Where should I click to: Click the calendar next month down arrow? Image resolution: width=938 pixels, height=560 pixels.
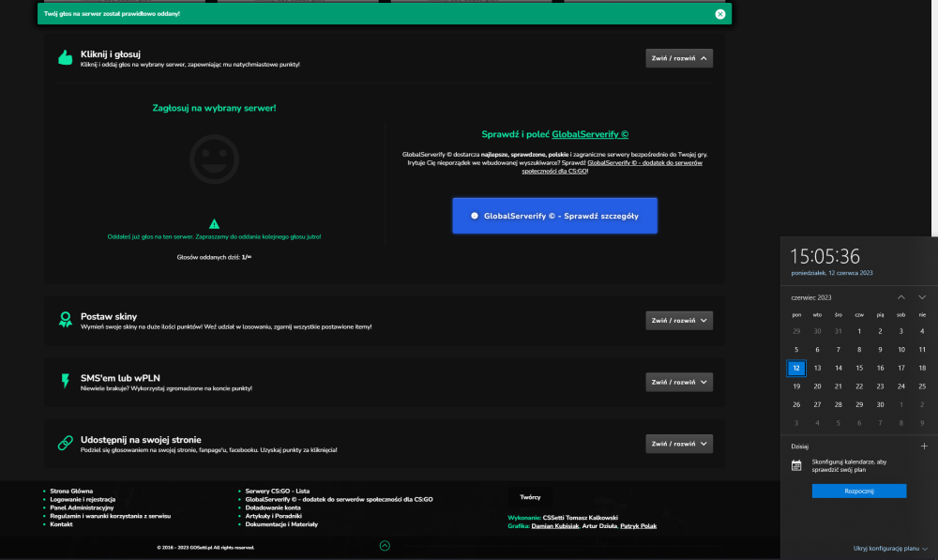click(x=922, y=297)
